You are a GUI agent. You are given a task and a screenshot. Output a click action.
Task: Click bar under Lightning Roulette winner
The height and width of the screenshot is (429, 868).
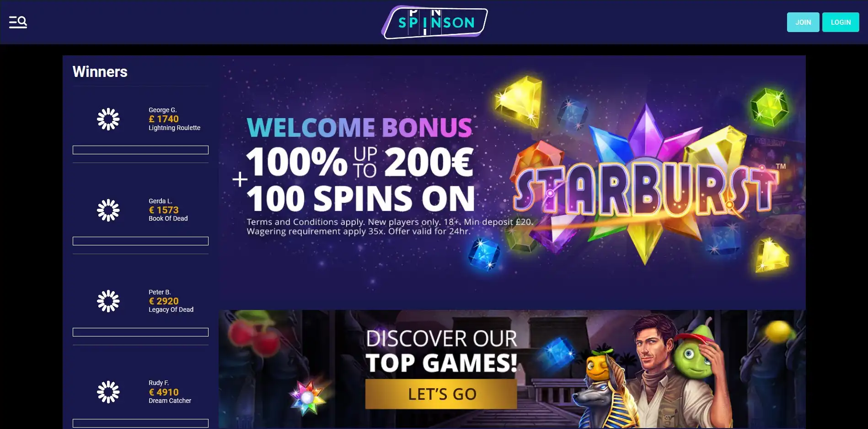[140, 150]
